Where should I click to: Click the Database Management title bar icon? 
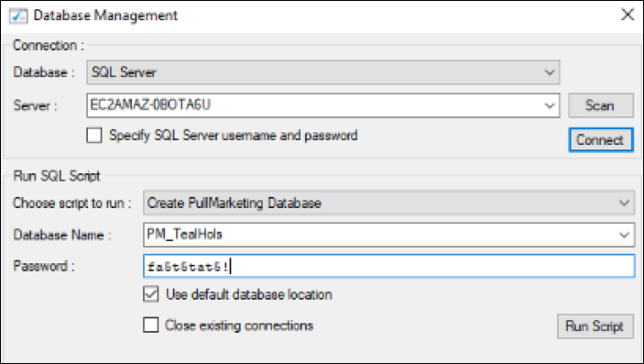tap(18, 16)
